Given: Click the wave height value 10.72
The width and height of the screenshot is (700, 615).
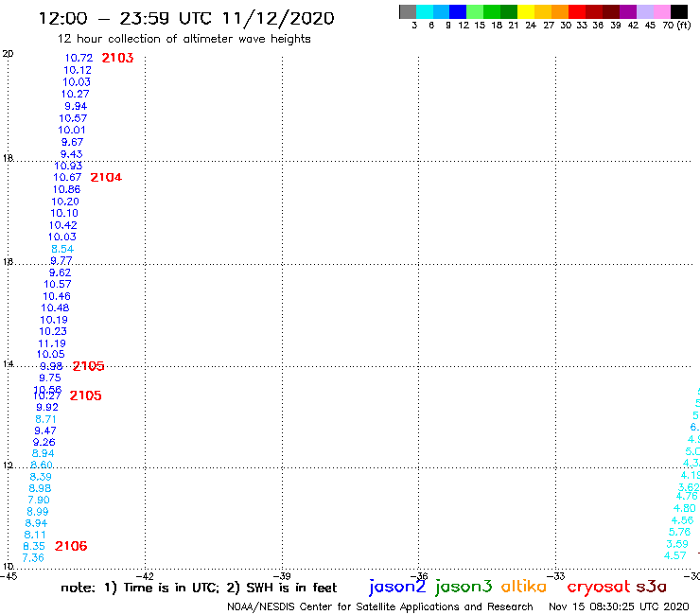Looking at the screenshot, I should point(79,58).
